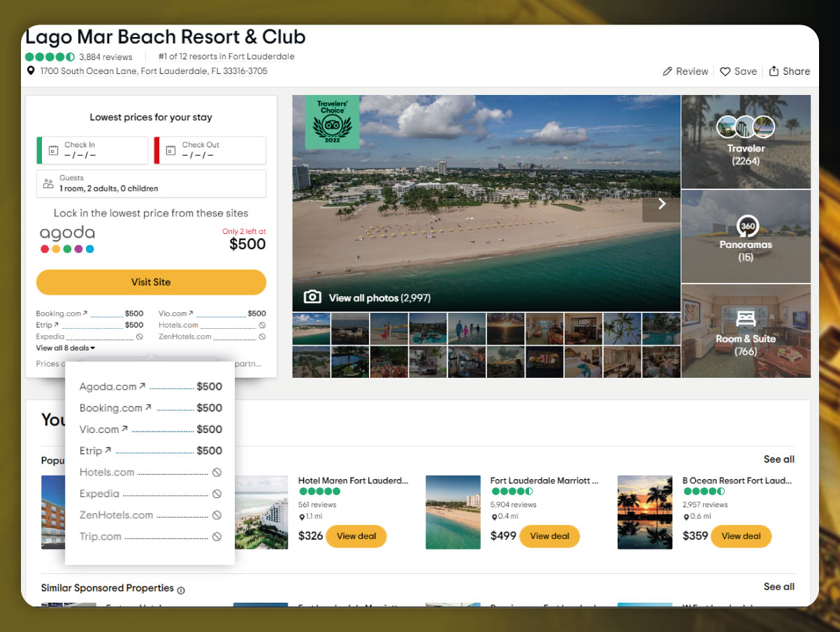This screenshot has width=840, height=632.
Task: Click the yellow Visit Site button
Action: point(151,282)
